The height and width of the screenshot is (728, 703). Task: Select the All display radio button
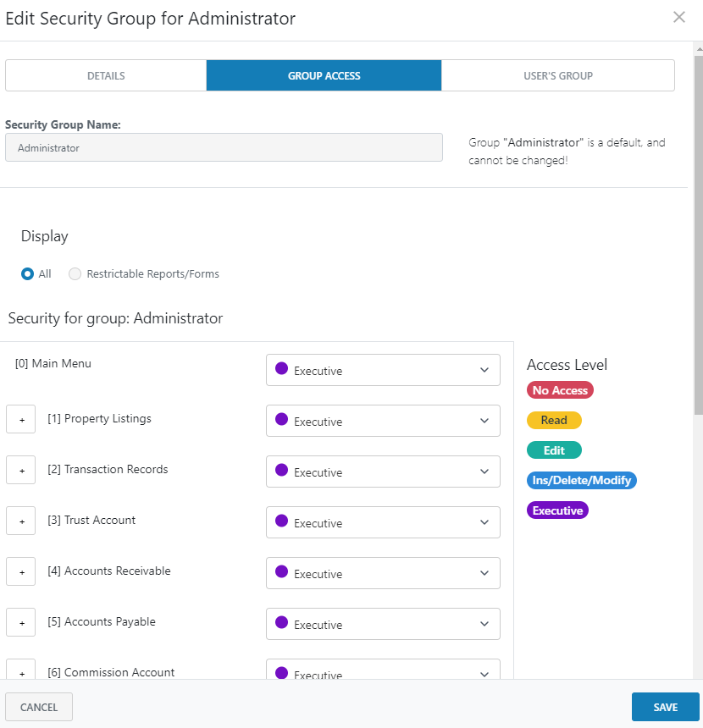[x=28, y=274]
